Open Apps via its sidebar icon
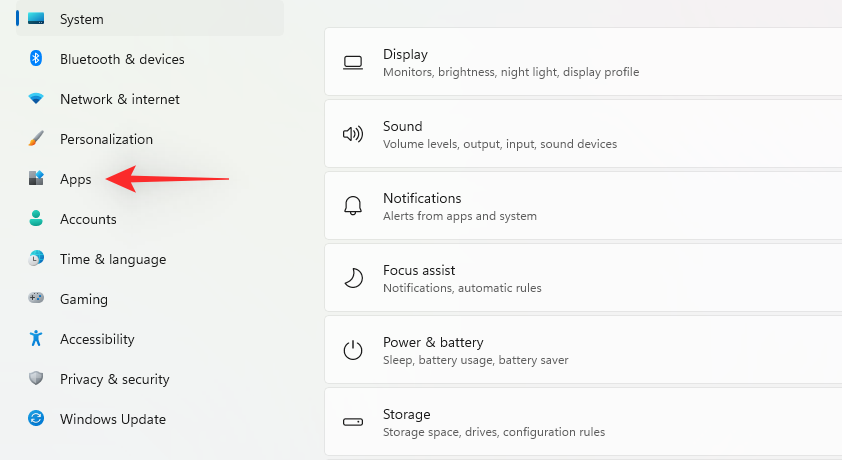 point(36,179)
